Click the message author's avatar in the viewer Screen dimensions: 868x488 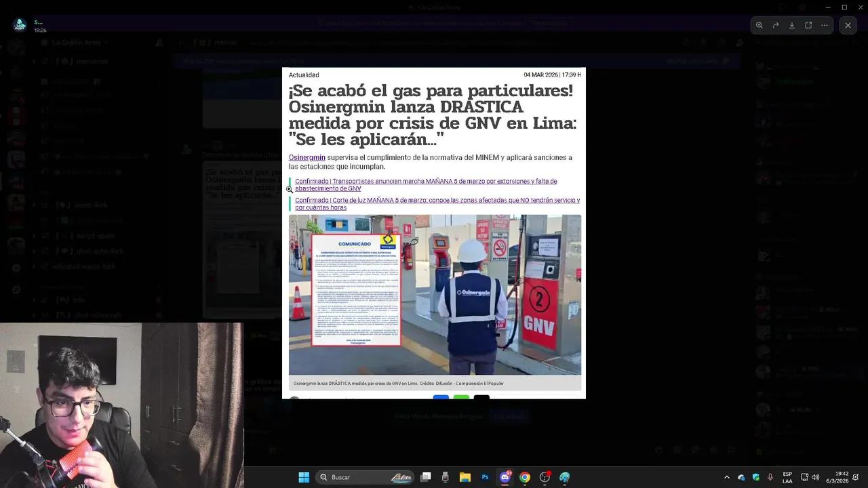coord(20,25)
